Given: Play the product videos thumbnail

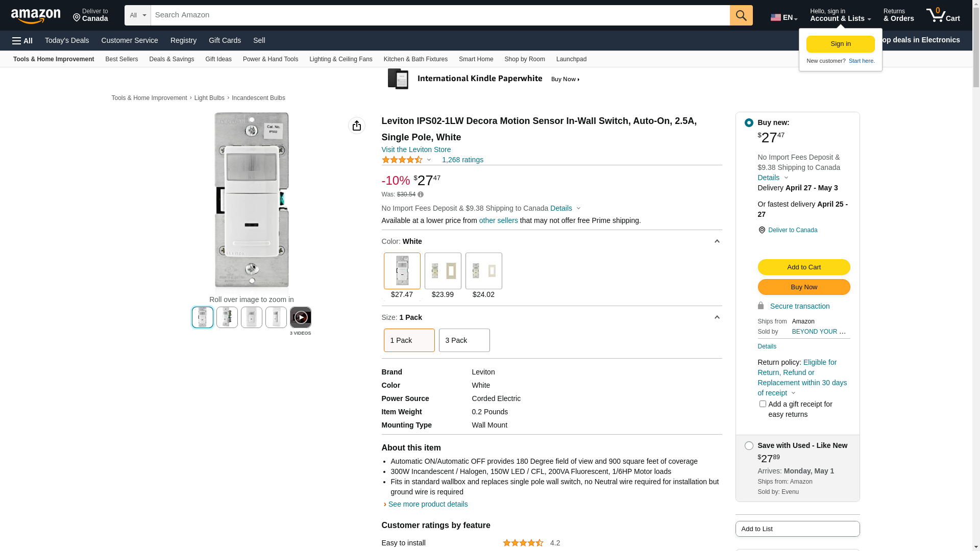Looking at the screenshot, I should click(x=300, y=317).
